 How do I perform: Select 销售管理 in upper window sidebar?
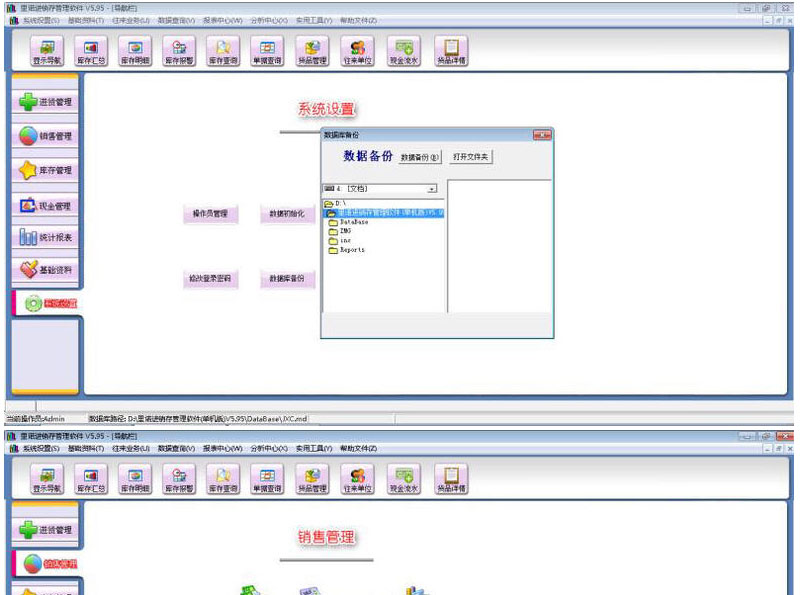pos(45,136)
